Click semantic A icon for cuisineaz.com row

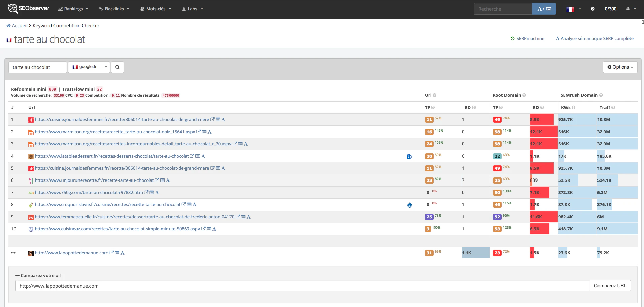pyautogui.click(x=214, y=229)
